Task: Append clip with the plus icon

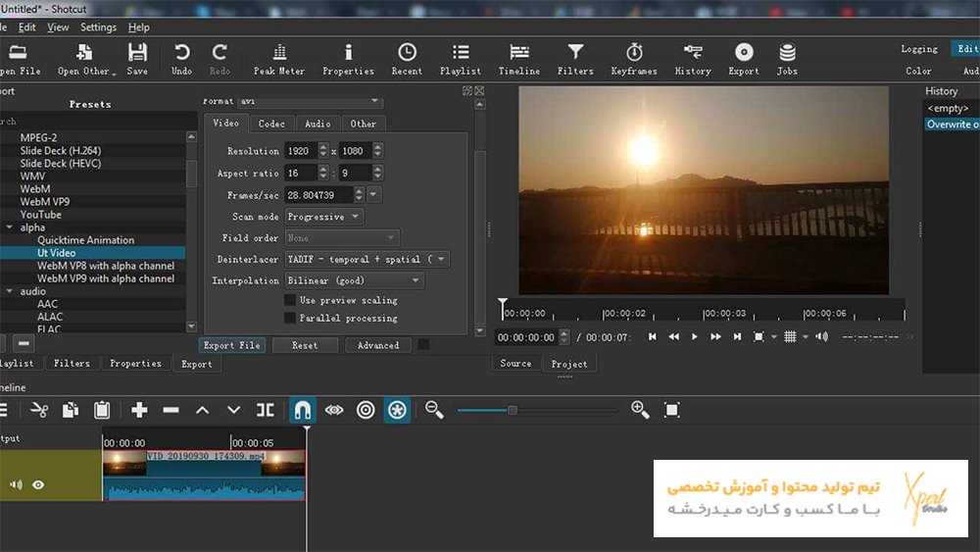Action: pos(139,410)
